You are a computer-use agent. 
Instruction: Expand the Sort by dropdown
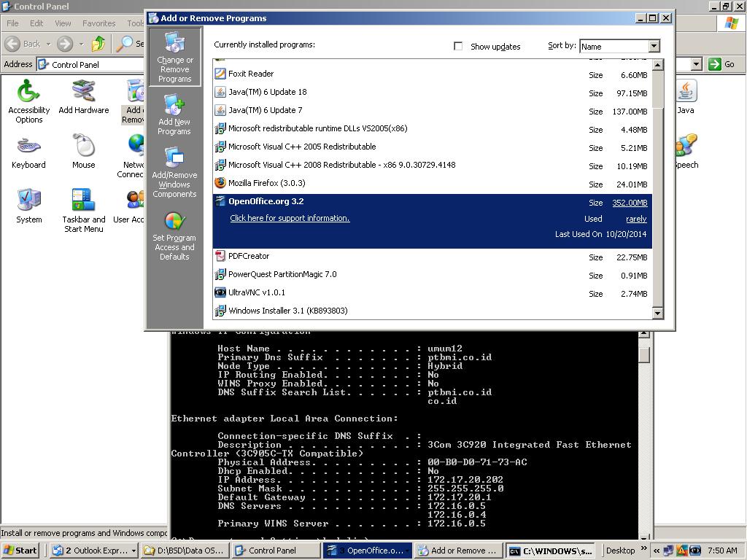(x=654, y=46)
